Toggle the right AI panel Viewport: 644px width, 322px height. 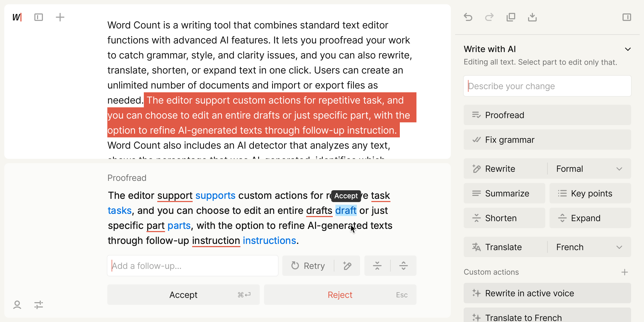pos(627,17)
